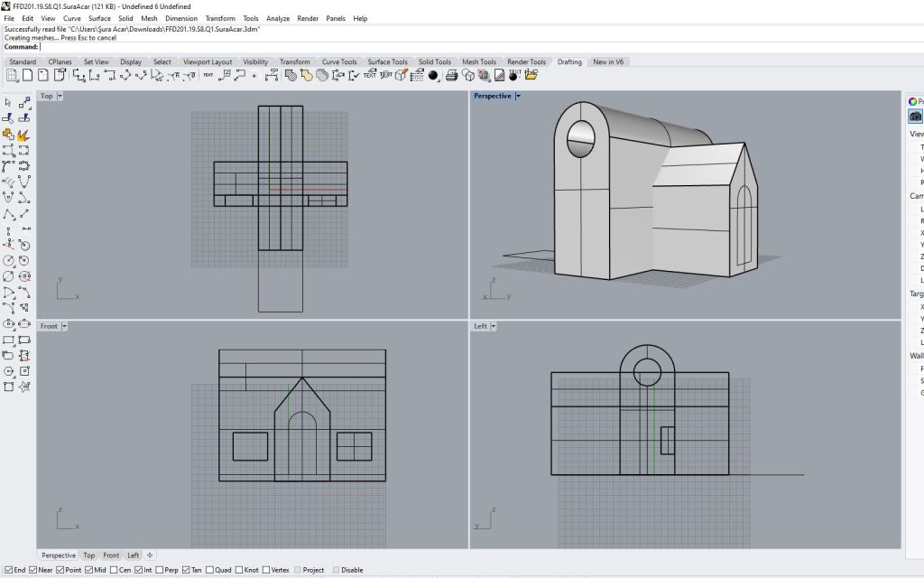Click the Join tool puzzle-piece icon
The width and height of the screenshot is (924, 578).
pos(8,135)
